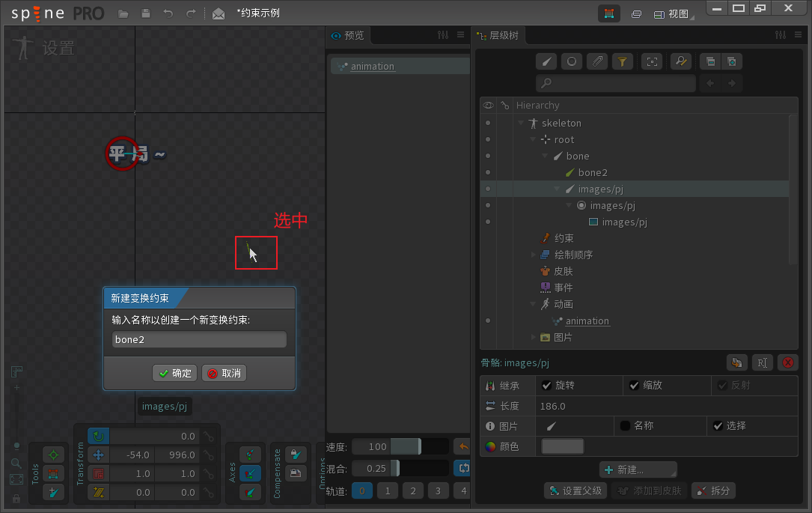Select track 2 in preview
812x513 pixels.
coord(412,491)
